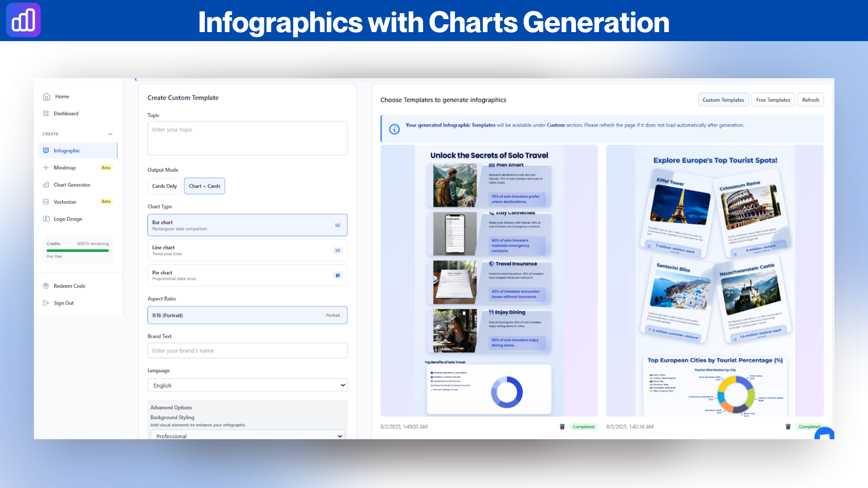The image size is (868, 488).
Task: Open the Home page via house icon
Action: point(47,96)
